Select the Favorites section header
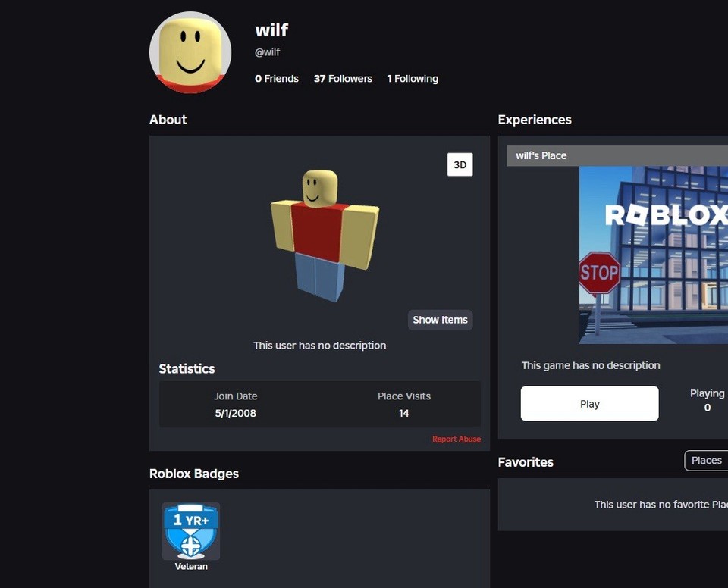The image size is (728, 588). pyautogui.click(x=526, y=462)
